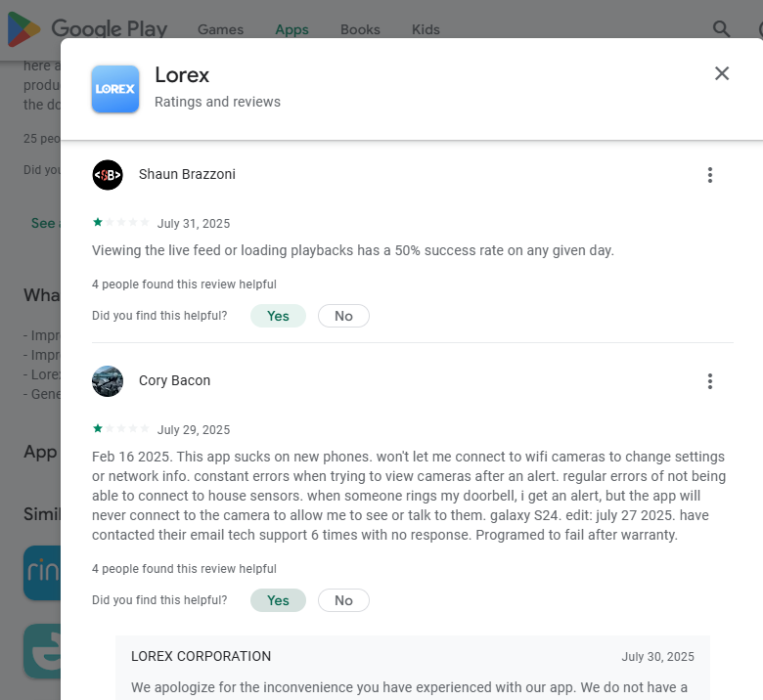Click the teal similar app icon below Ring

[42, 651]
